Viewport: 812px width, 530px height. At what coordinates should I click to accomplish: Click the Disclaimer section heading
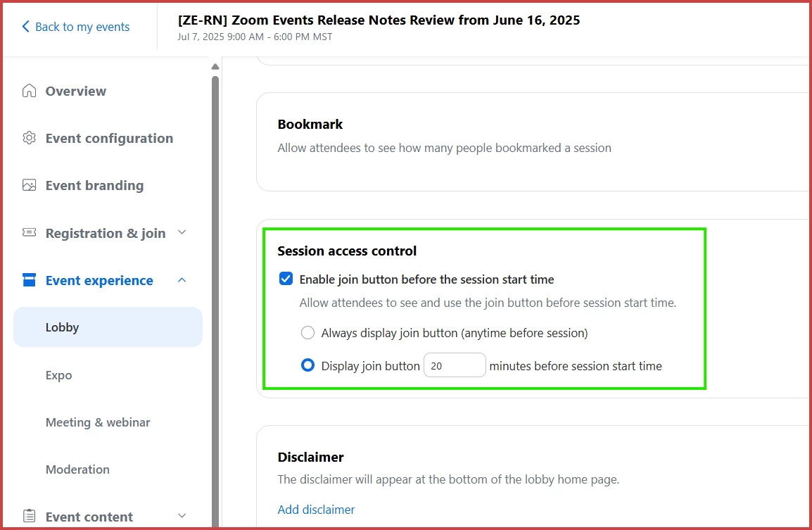(311, 457)
